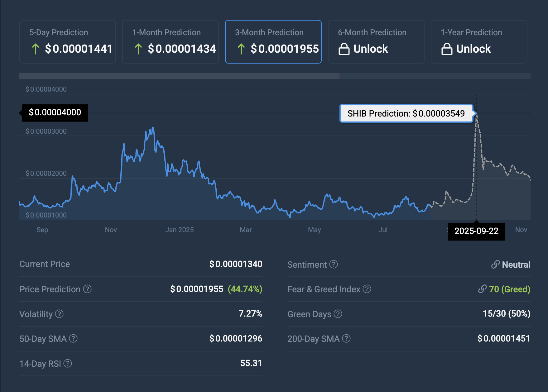Click the lock icon in 6-Month Prediction
Viewport: 548px width, 392px height.
344,49
